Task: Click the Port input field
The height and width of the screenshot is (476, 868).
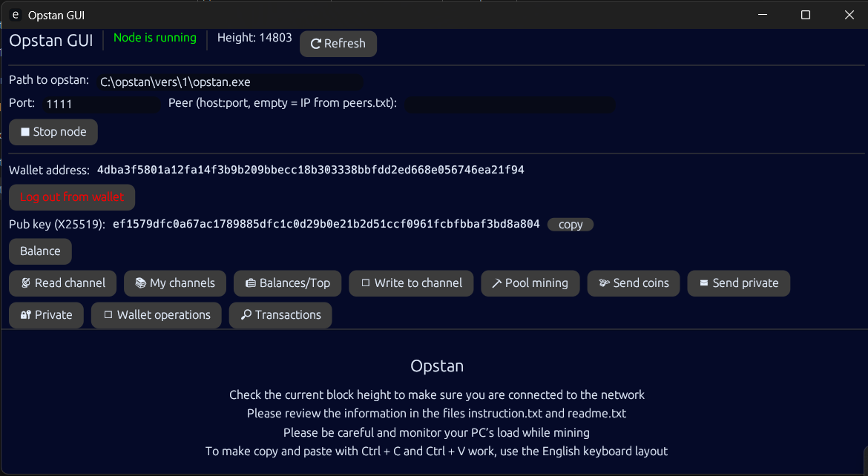Action: (101, 105)
